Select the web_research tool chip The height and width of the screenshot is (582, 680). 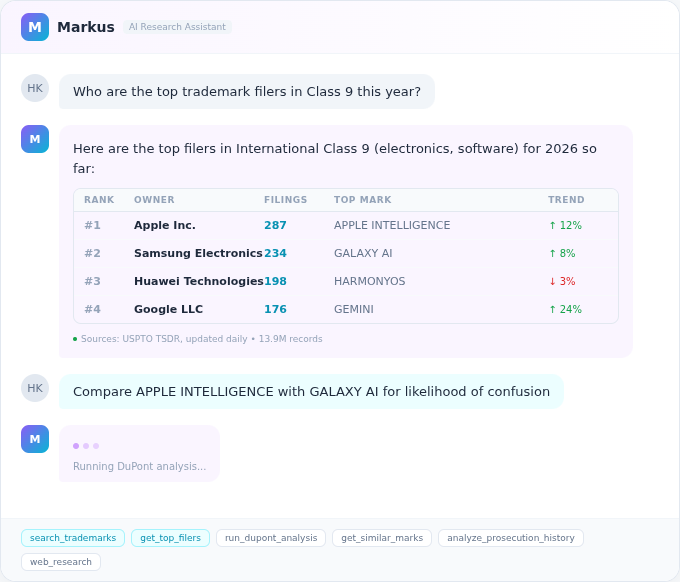coord(61,562)
